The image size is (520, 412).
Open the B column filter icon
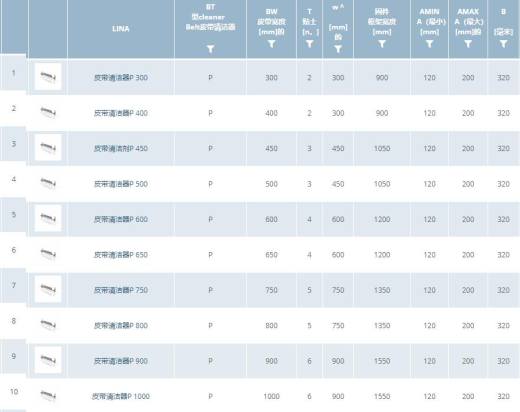(503, 44)
